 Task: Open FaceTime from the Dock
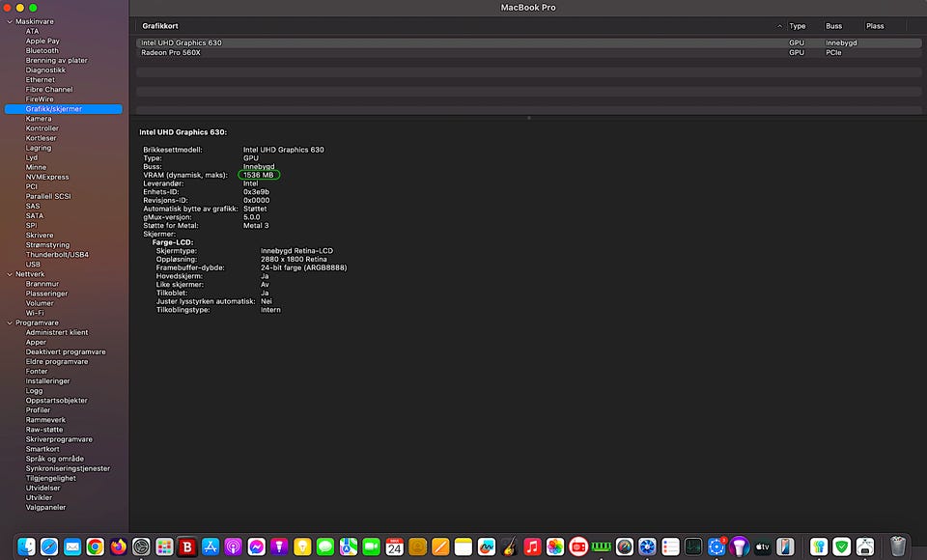click(x=371, y=547)
